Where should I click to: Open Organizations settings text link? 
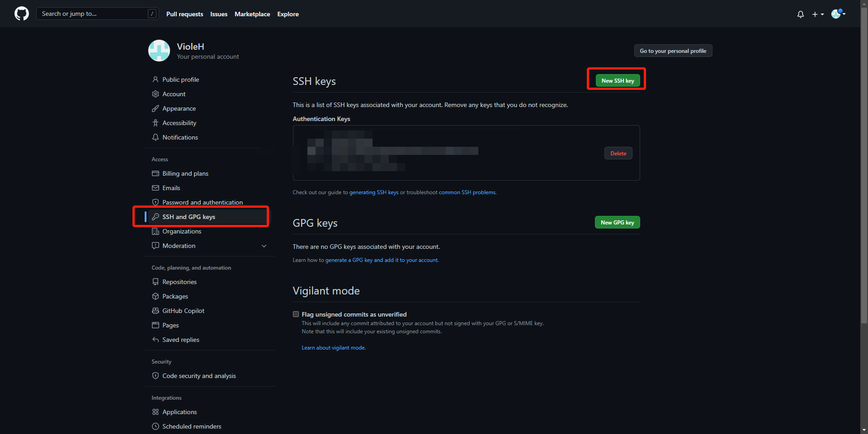click(182, 231)
